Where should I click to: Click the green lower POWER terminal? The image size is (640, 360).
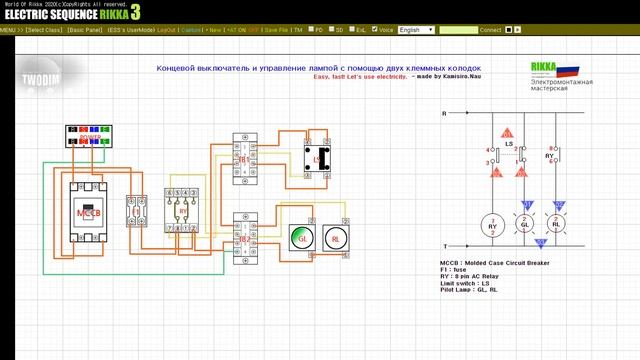click(105, 141)
